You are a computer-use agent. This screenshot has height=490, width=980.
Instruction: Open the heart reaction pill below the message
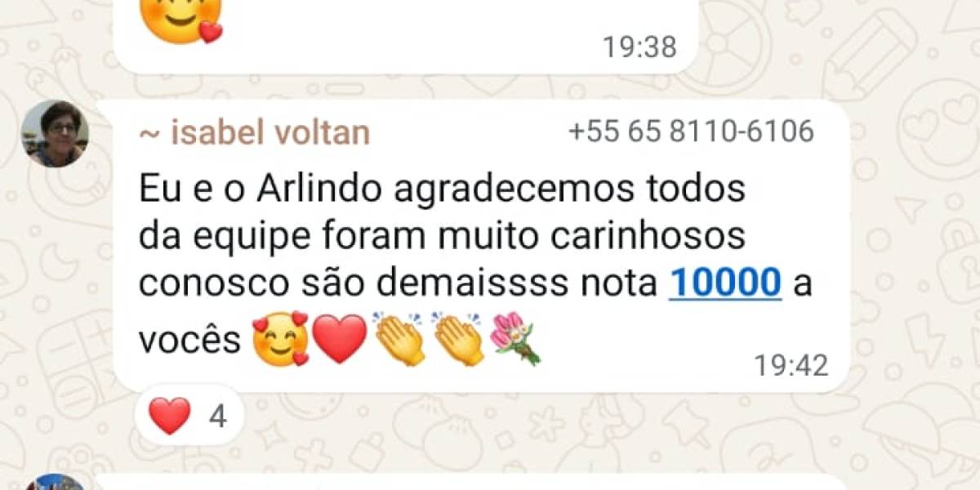[186, 416]
